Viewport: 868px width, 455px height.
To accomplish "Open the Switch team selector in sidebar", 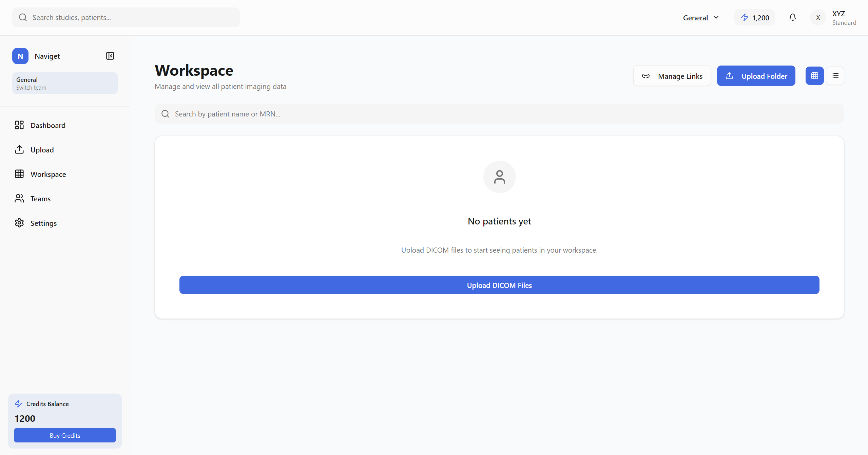I will point(65,83).
